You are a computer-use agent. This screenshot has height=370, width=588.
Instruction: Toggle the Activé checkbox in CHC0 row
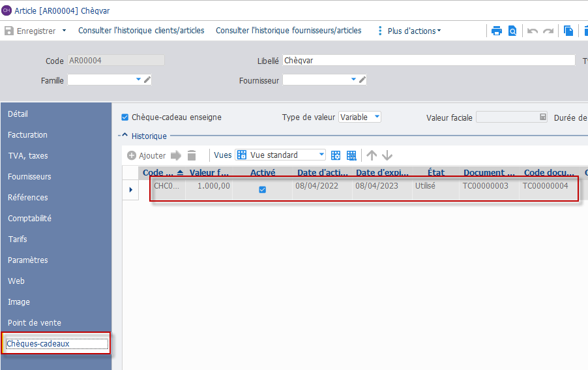coord(263,189)
